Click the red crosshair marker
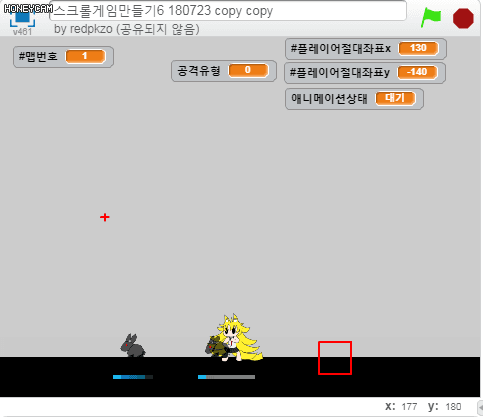Image resolution: width=483 pixels, height=417 pixels. [x=105, y=217]
